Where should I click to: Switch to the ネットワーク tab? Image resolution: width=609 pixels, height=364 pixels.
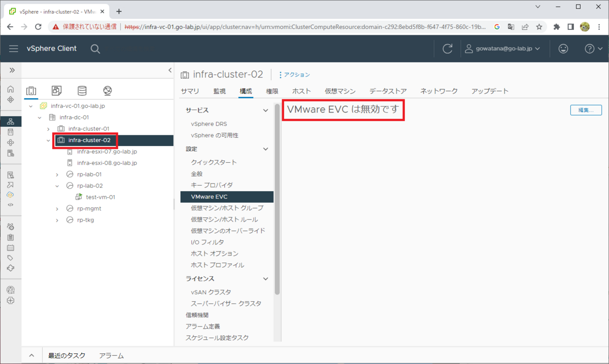tap(439, 91)
